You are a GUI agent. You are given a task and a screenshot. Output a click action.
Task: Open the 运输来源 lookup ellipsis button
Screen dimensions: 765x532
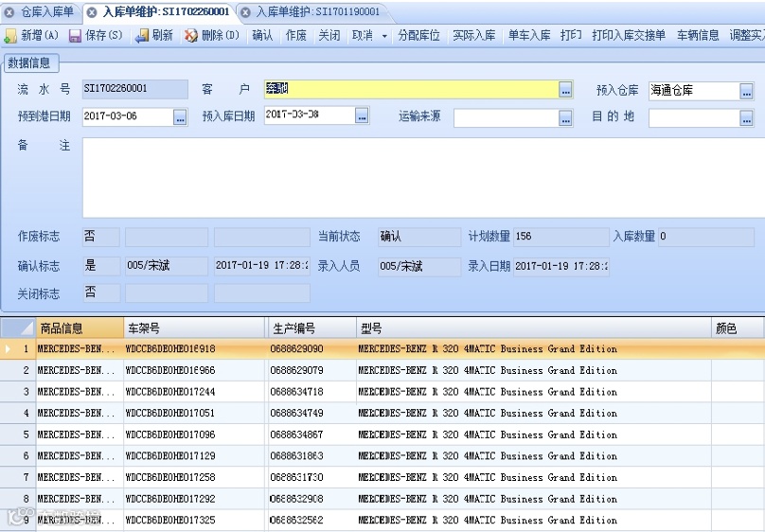coord(565,118)
